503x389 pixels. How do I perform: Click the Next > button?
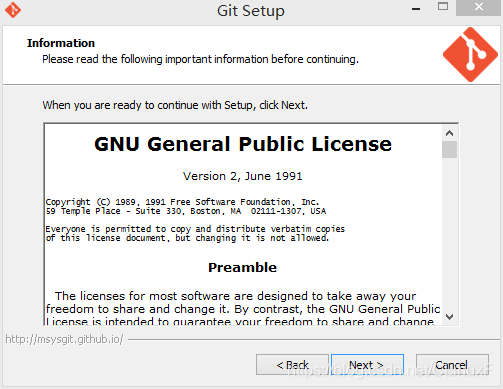coord(367,365)
